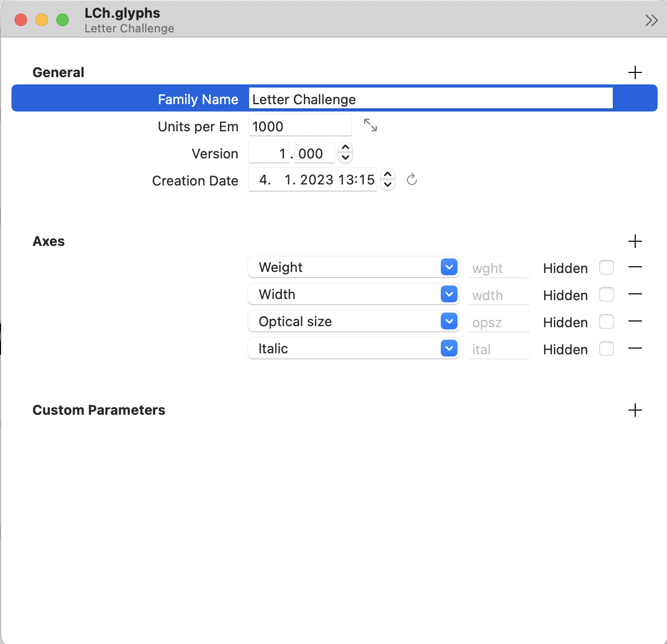Open the Weight axis dropdown
667x644 pixels.
449,267
